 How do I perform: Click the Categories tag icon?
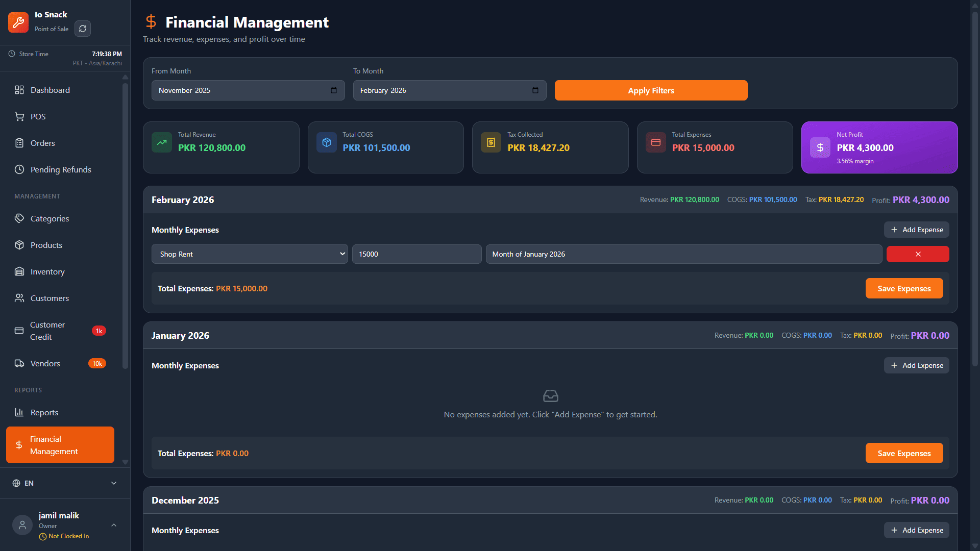coord(19,218)
